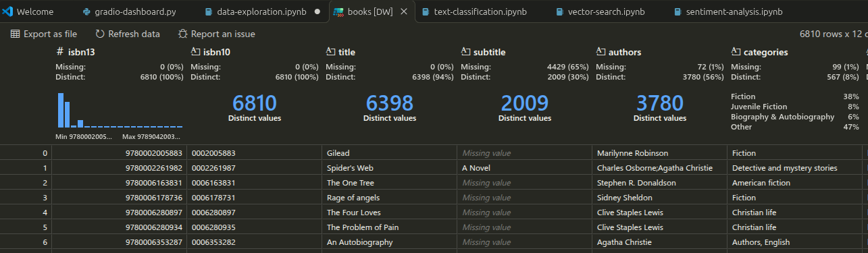Click author cell 'Marilynne Robinson'
Screen dimensions: 868x253
[659, 153]
